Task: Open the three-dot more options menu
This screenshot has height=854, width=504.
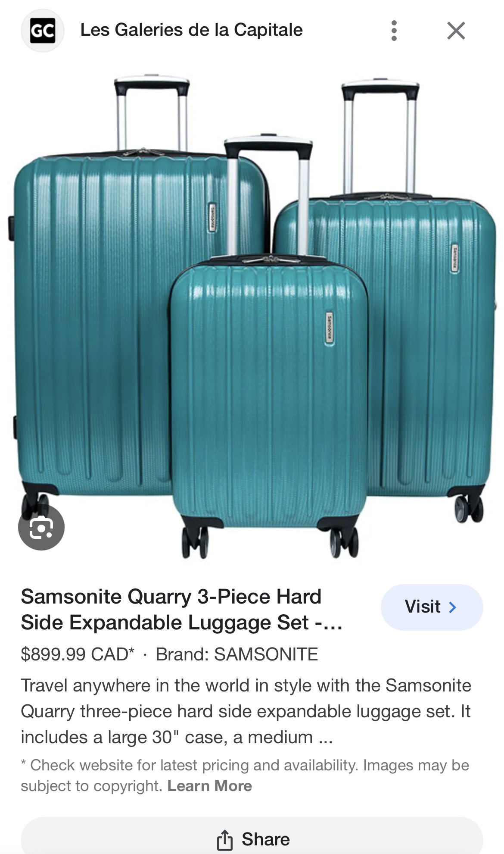Action: (x=394, y=31)
